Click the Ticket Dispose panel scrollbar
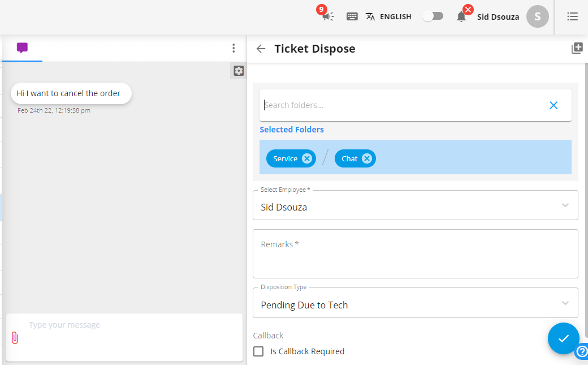Viewport: 588px width, 365px height. click(586, 201)
